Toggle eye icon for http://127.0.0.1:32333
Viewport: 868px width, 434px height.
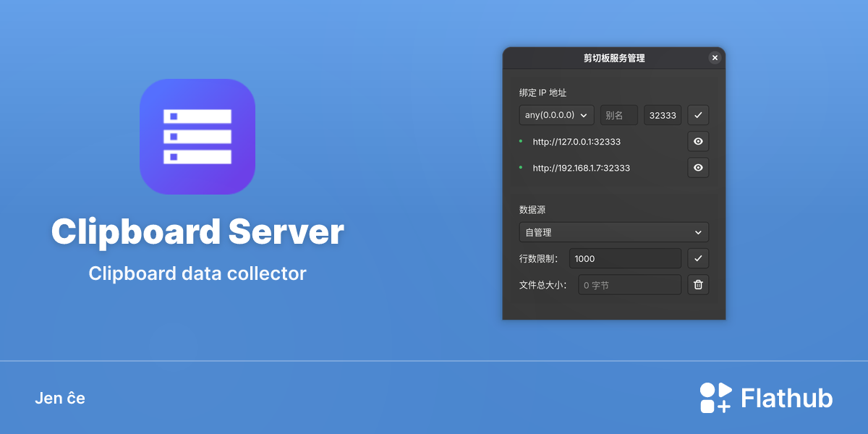click(x=698, y=142)
